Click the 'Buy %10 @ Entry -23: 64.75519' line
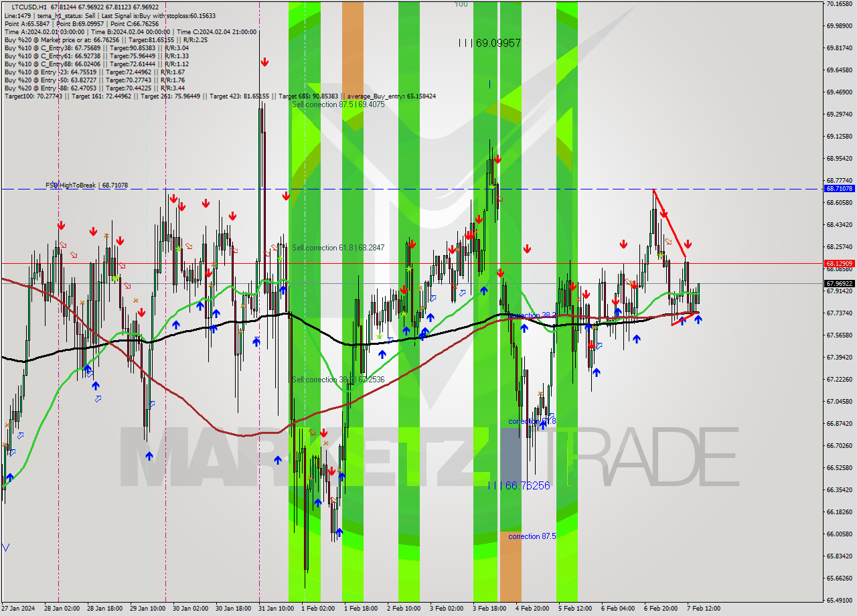Screen dimensions: 857x616 pyautogui.click(x=94, y=72)
